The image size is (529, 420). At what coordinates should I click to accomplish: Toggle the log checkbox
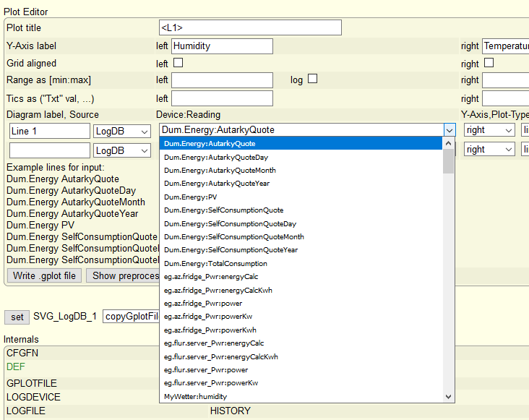coord(312,79)
